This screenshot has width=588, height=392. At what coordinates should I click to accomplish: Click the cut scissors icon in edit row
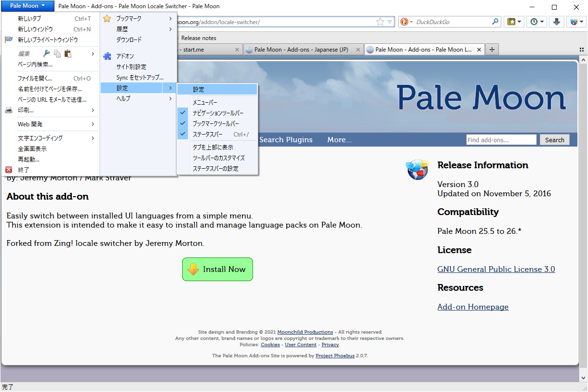click(x=46, y=54)
